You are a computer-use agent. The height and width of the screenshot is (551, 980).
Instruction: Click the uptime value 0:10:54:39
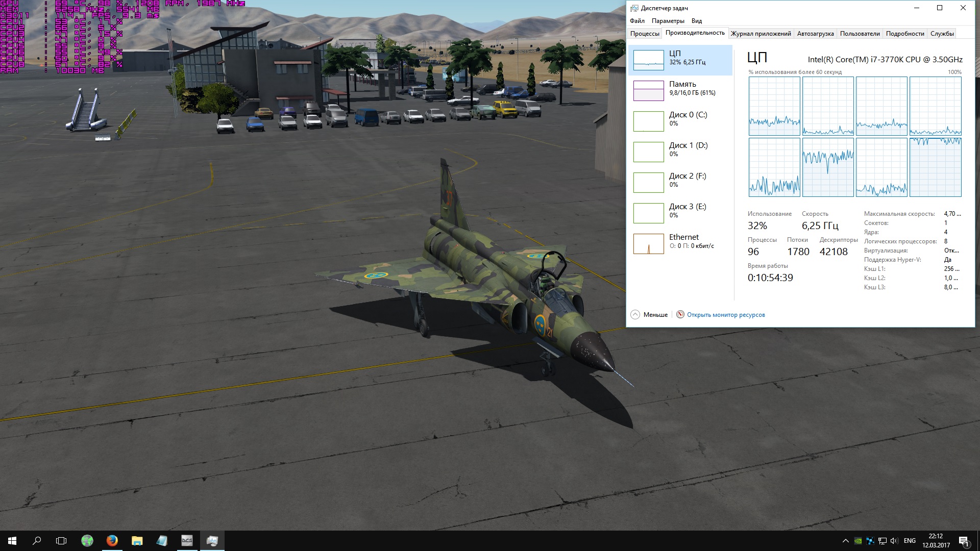point(770,278)
